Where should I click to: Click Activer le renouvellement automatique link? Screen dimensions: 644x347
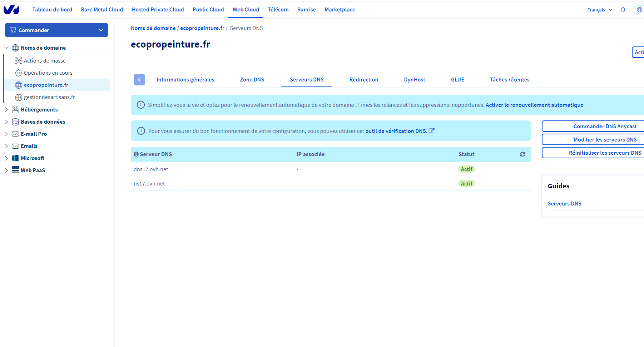point(534,105)
